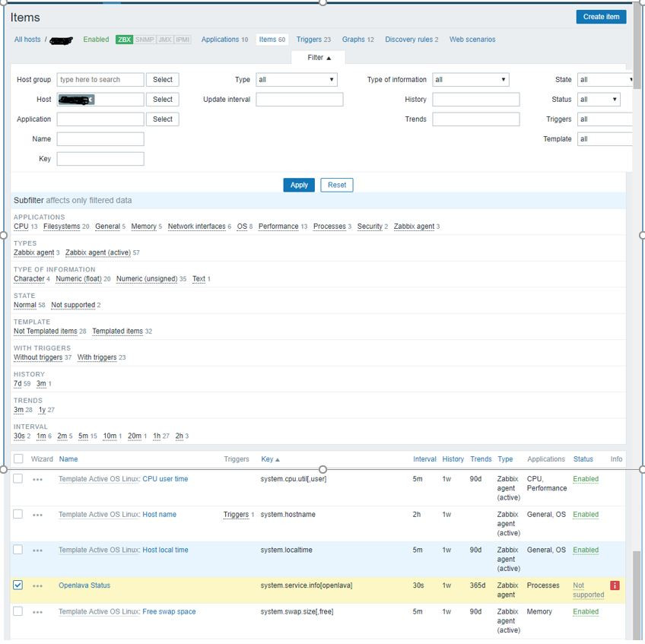Collapse the Filter panel tab

319,58
